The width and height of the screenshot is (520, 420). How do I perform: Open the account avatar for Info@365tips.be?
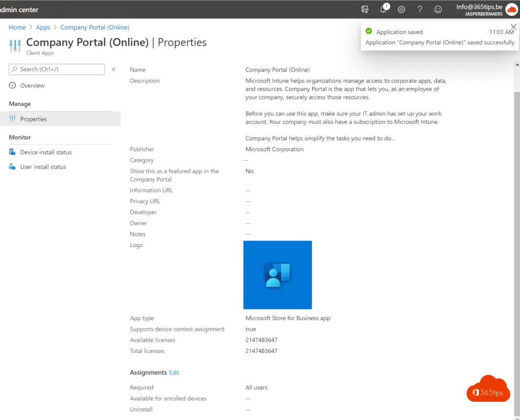(x=511, y=10)
